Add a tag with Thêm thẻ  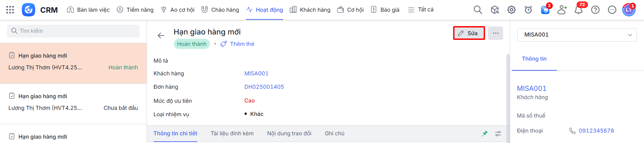coord(237,44)
